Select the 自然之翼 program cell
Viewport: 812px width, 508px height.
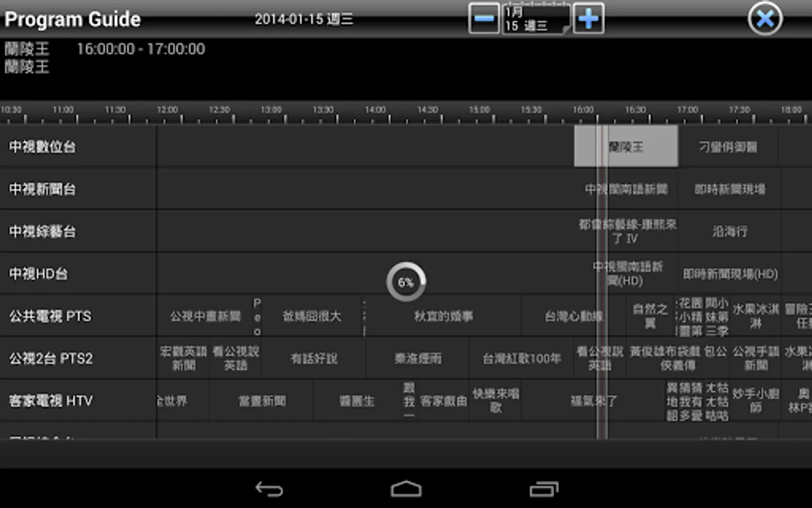point(650,316)
